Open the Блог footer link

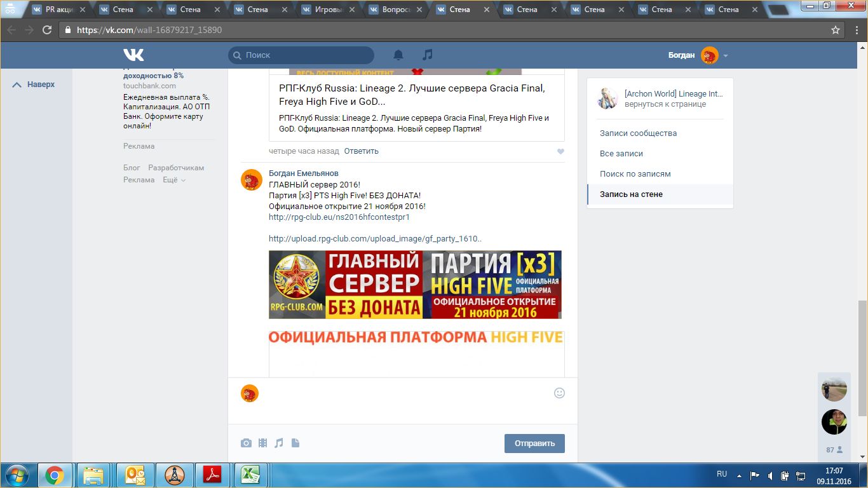[132, 168]
